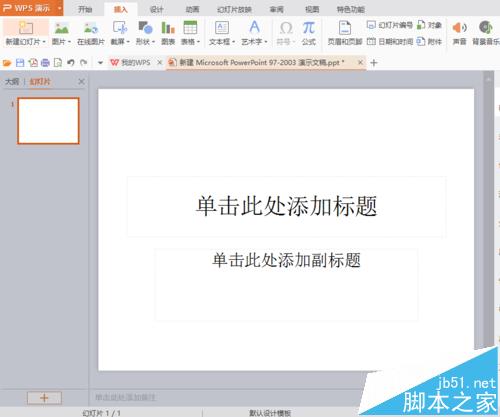Switch to the 动画 ribbon tab

(192, 9)
